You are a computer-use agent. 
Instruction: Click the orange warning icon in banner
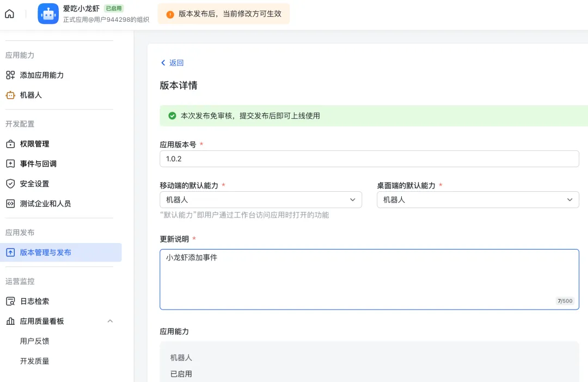[170, 14]
